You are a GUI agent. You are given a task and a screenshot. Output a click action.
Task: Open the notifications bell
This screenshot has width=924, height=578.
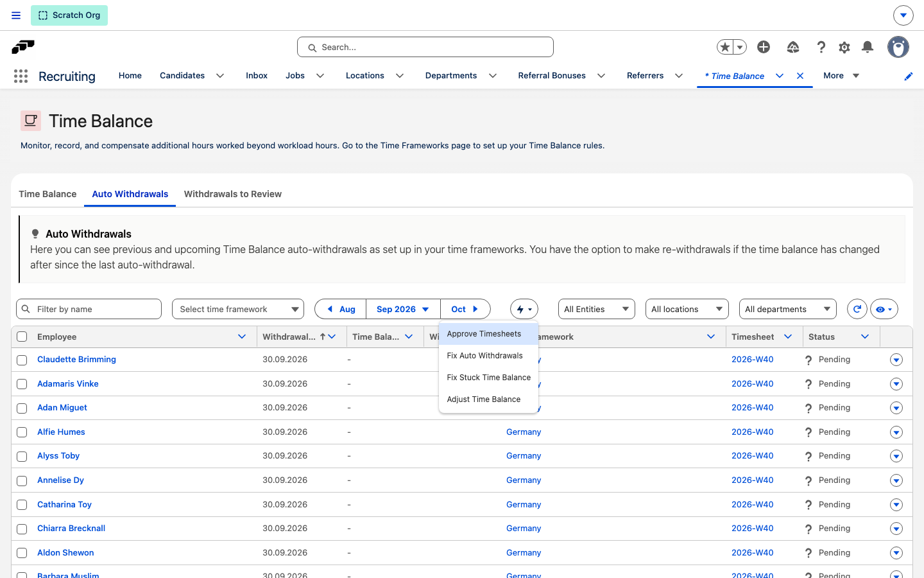tap(868, 47)
